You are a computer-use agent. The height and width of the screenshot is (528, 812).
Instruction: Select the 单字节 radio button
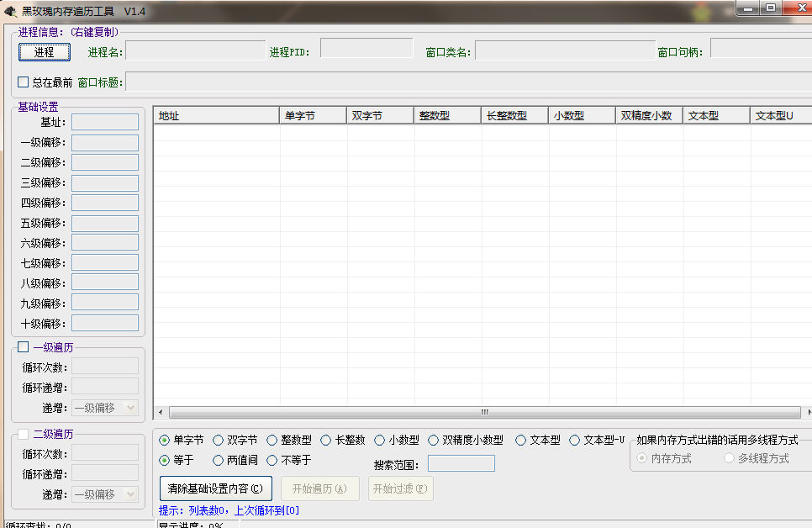[164, 441]
